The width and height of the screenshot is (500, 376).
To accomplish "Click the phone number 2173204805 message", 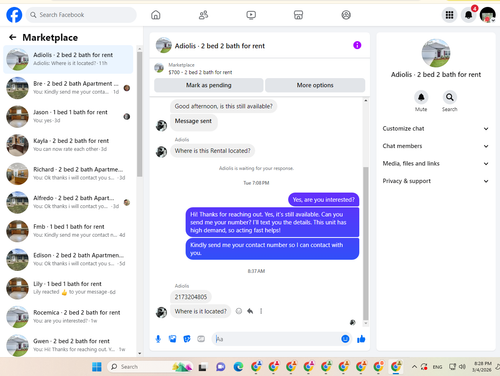I will [x=191, y=297].
